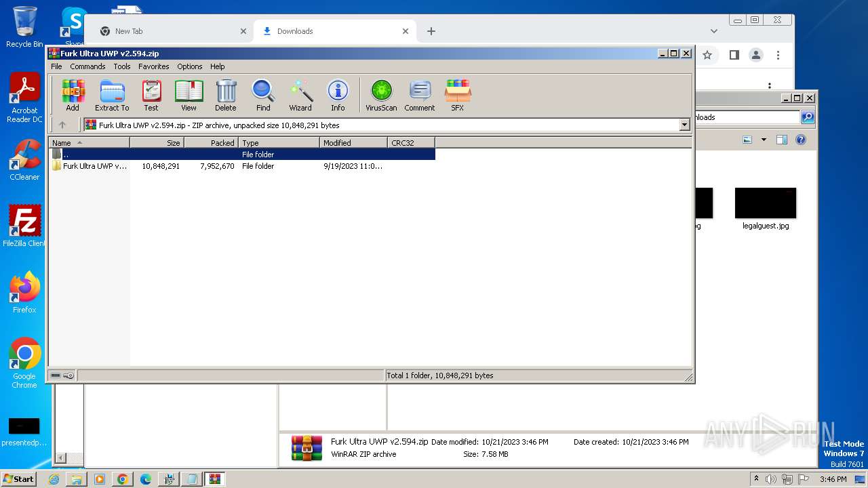This screenshot has height=488, width=868.
Task: Open Chrome three-dot menu
Action: click(x=778, y=56)
